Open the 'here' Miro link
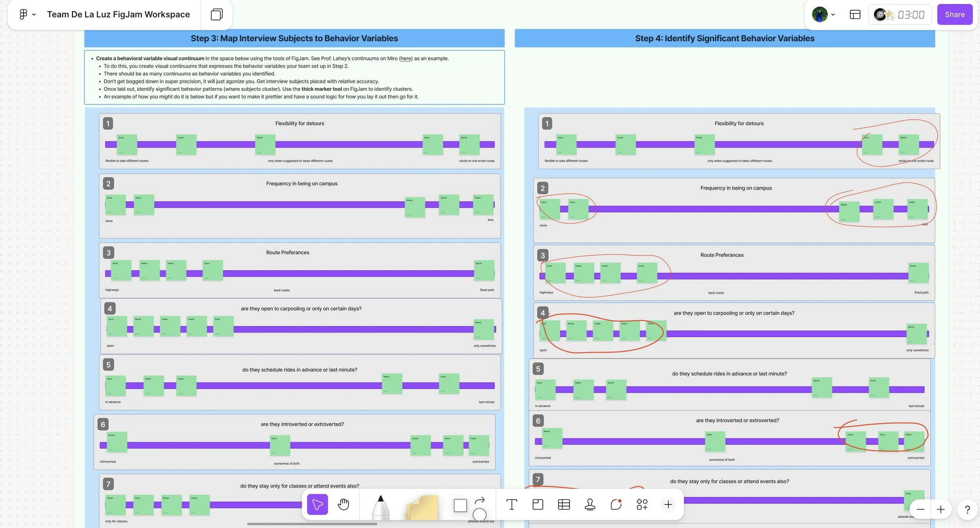The image size is (980, 528). 405,58
